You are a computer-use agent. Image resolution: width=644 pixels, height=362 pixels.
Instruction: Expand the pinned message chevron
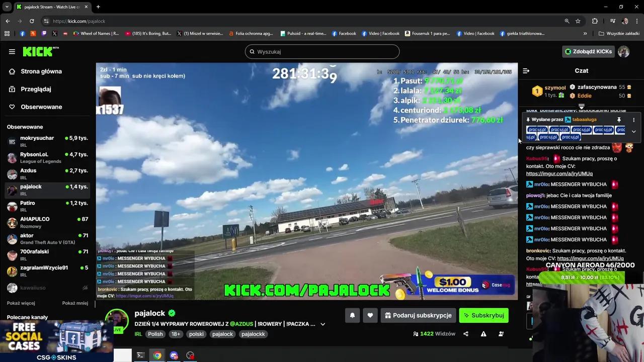pyautogui.click(x=633, y=131)
